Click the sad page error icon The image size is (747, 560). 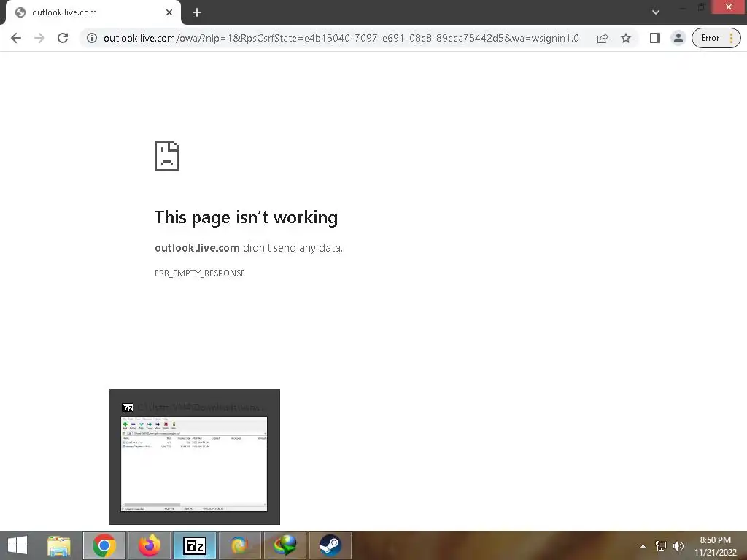(x=167, y=156)
